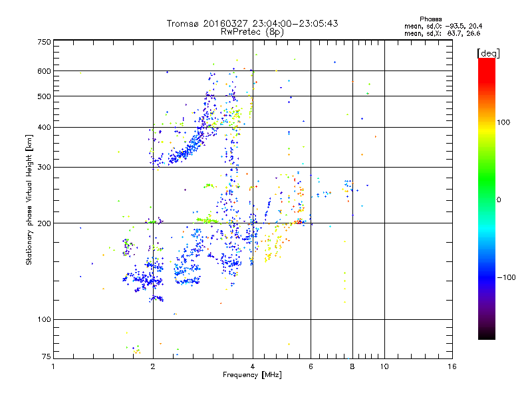Click the phase color bar gradient
Screen dimensions: 532x399
coord(487,199)
